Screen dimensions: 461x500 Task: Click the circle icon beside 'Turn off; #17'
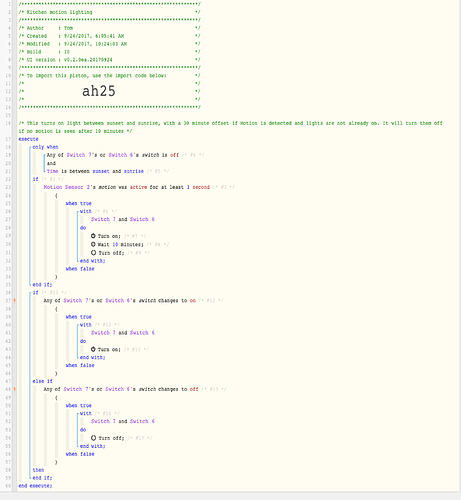pos(93,438)
